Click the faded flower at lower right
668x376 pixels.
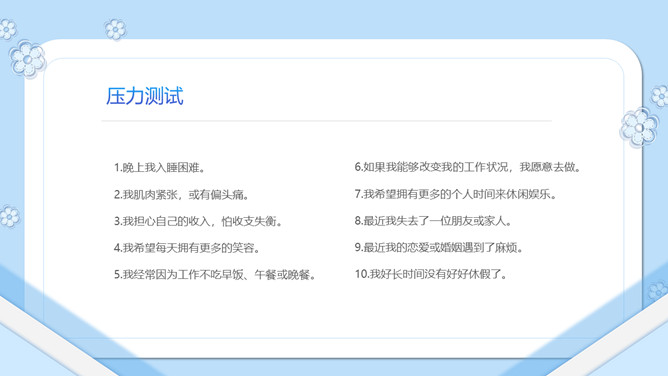coord(657,291)
